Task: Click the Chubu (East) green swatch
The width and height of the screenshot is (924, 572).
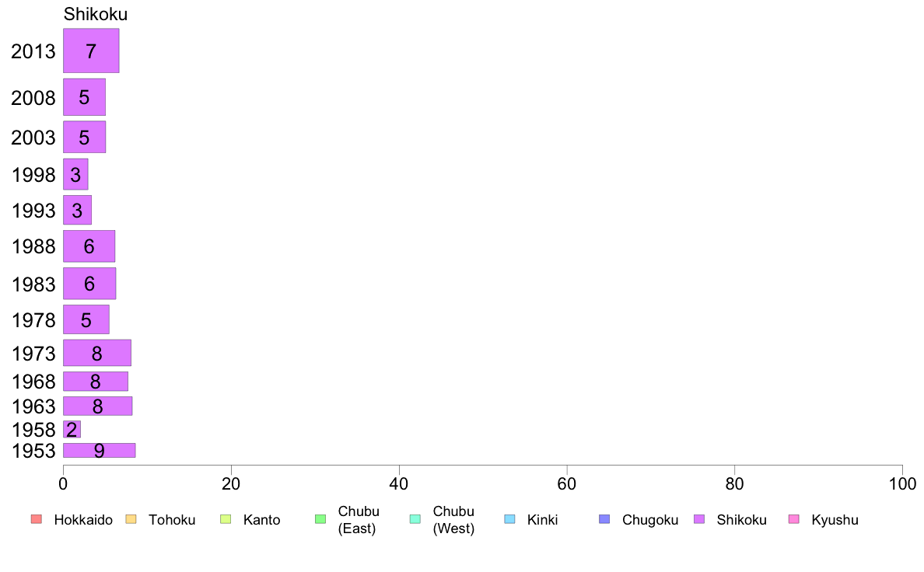Action: [320, 519]
